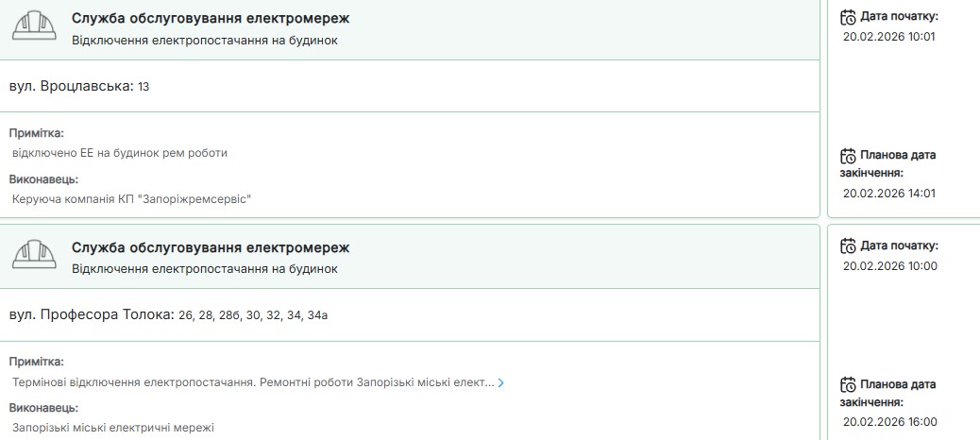Image resolution: width=980 pixels, height=440 pixels.
Task: Click the outage type subtitle in the Вроцлавська card
Action: [204, 41]
